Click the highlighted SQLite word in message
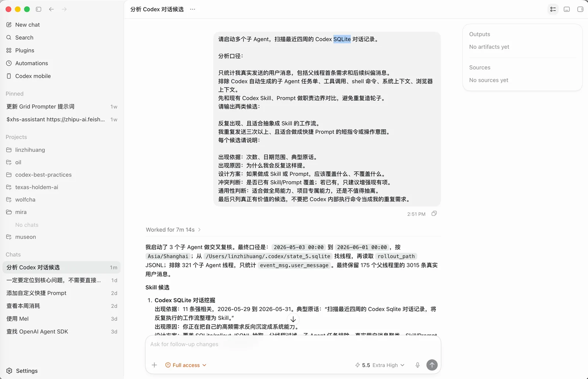Viewport: 588px width, 379px height. 342,39
